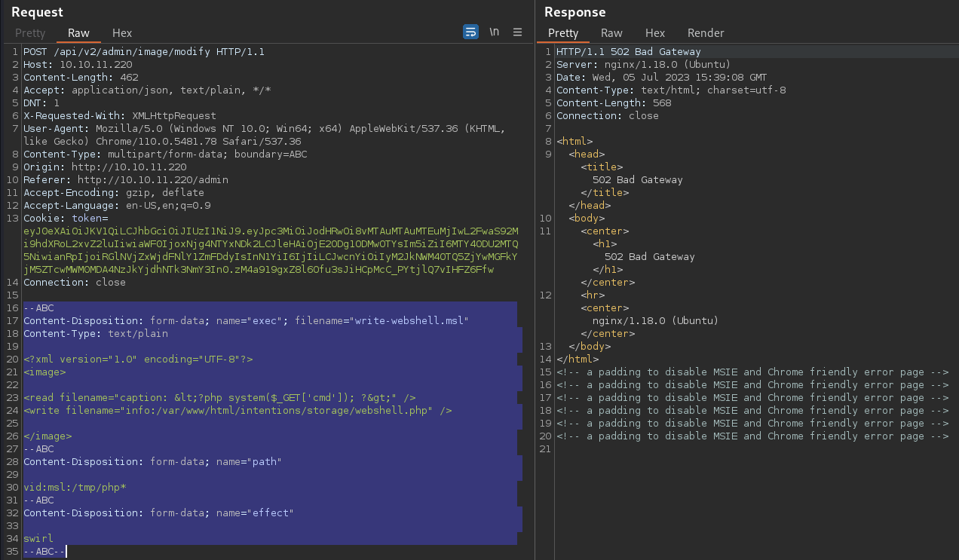Click the <?xml version="1.0" declaration line

[138, 360]
